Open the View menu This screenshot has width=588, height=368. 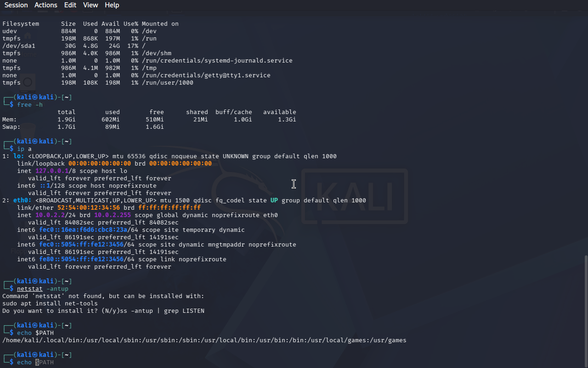pos(90,5)
